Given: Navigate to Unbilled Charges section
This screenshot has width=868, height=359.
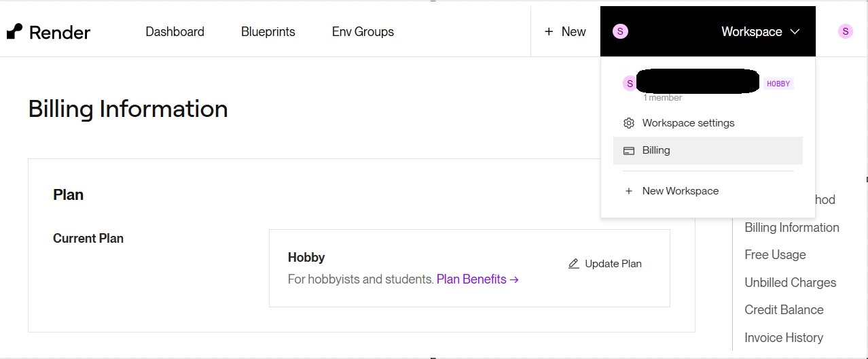Looking at the screenshot, I should click(790, 283).
